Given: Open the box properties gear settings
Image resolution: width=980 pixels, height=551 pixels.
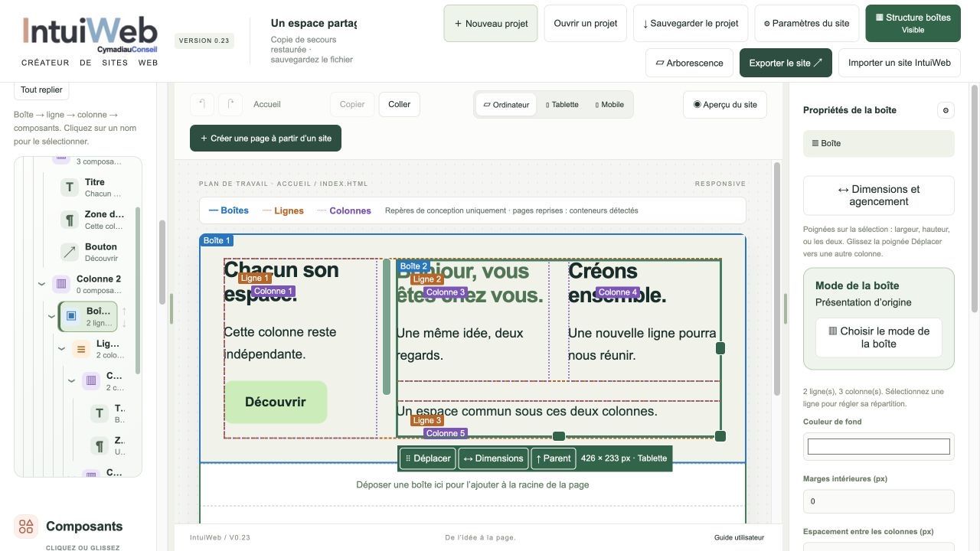Looking at the screenshot, I should [x=946, y=110].
